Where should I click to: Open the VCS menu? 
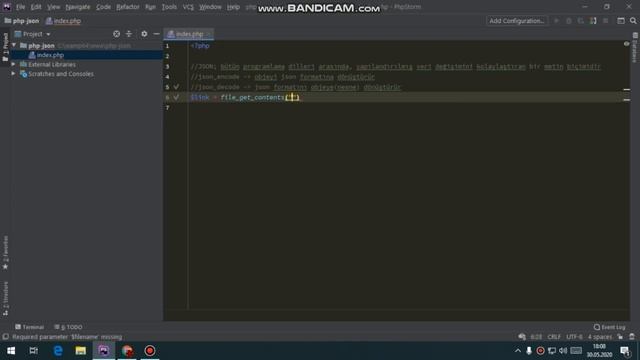click(x=188, y=7)
